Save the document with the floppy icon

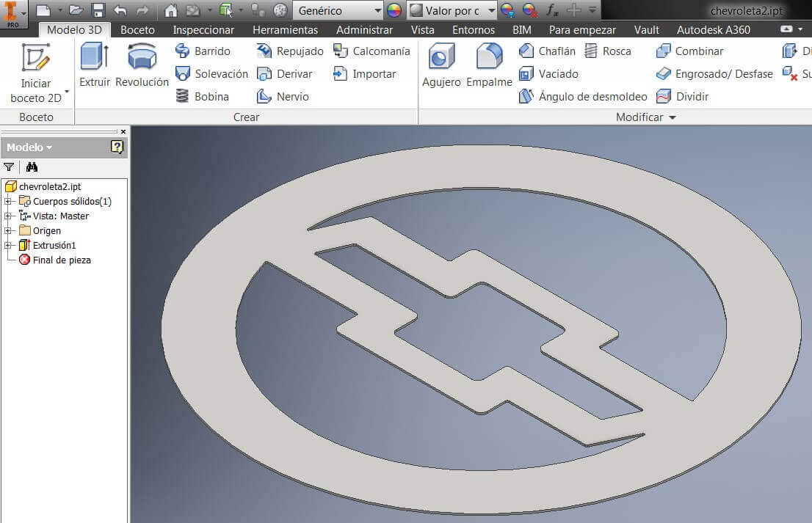[98, 10]
